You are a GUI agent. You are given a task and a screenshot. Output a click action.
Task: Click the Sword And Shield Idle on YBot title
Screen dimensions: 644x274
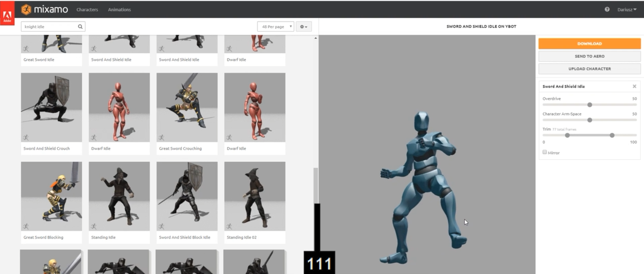click(481, 26)
